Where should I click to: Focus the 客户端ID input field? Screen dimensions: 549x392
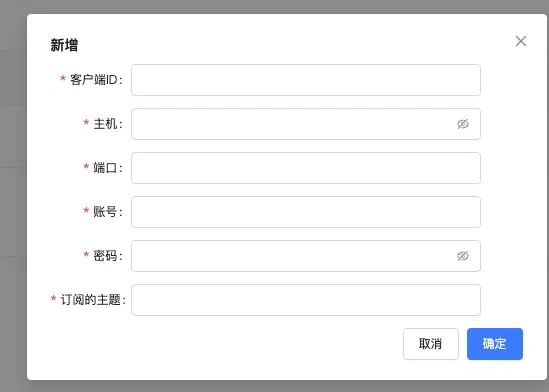(x=306, y=80)
